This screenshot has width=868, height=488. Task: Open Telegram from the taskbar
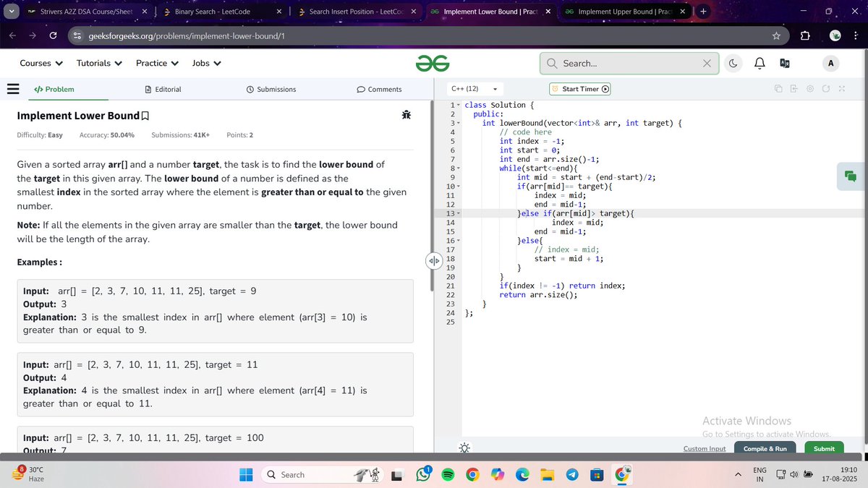tap(571, 475)
